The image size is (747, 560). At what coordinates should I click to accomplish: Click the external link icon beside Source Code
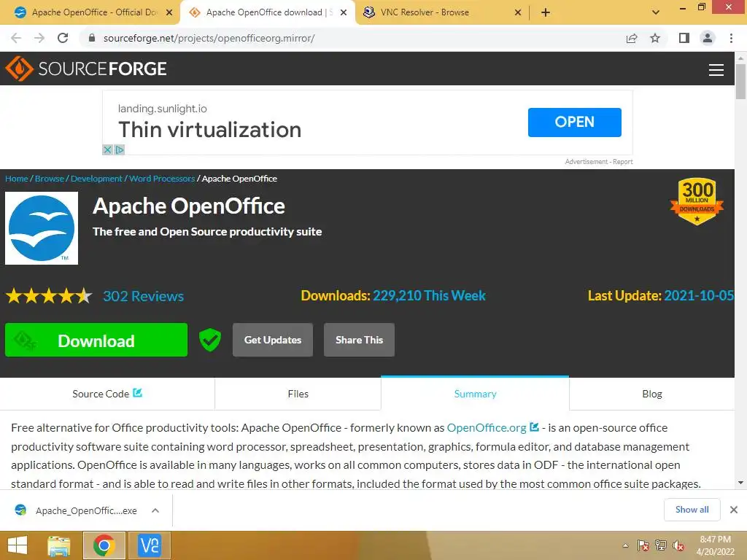coord(138,393)
